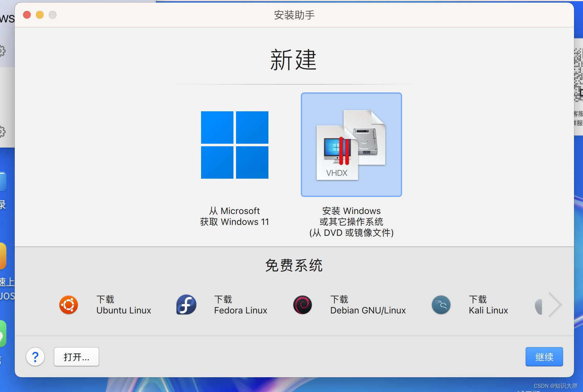The height and width of the screenshot is (392, 583).
Task: Click the 下载 Kali Linux label
Action: pos(488,305)
